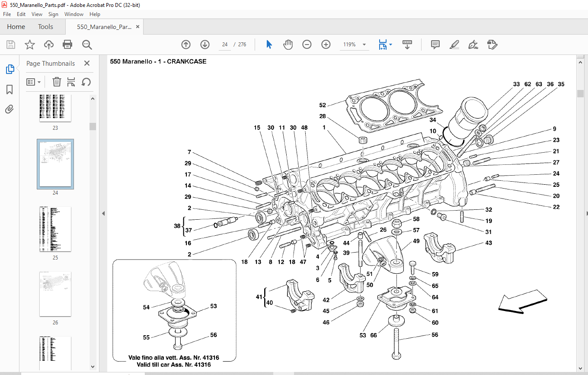
Task: Select the page 23 thumbnail
Action: point(55,108)
